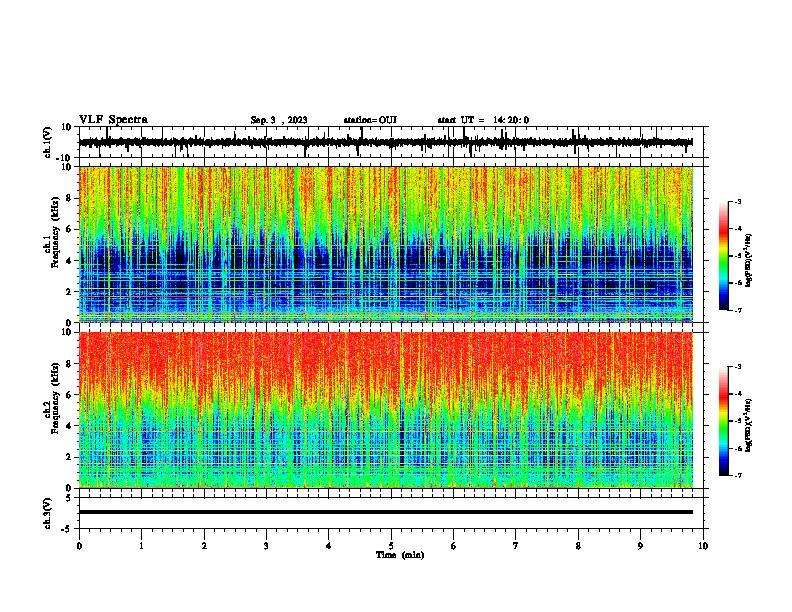Viewport: 792px width, 612px height.
Task: Click the time axis tick label '9'
Action: point(640,546)
